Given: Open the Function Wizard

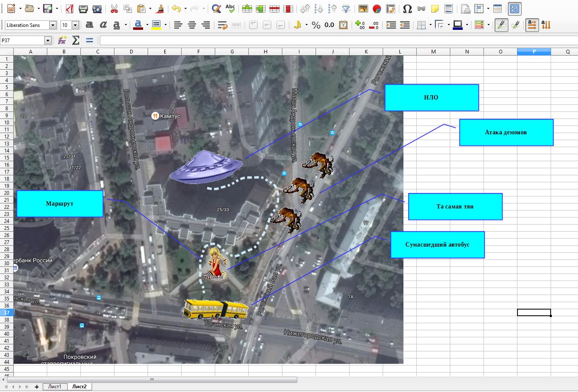Looking at the screenshot, I should [x=62, y=40].
